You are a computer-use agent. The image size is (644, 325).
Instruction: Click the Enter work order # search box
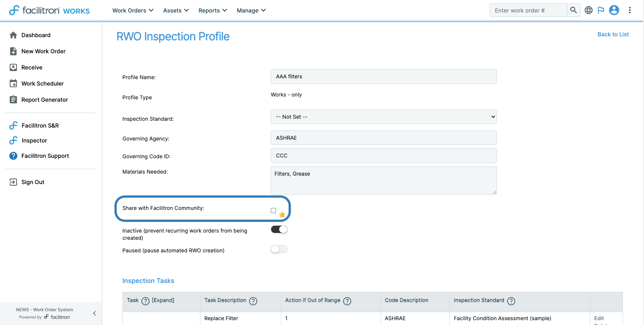(x=528, y=10)
